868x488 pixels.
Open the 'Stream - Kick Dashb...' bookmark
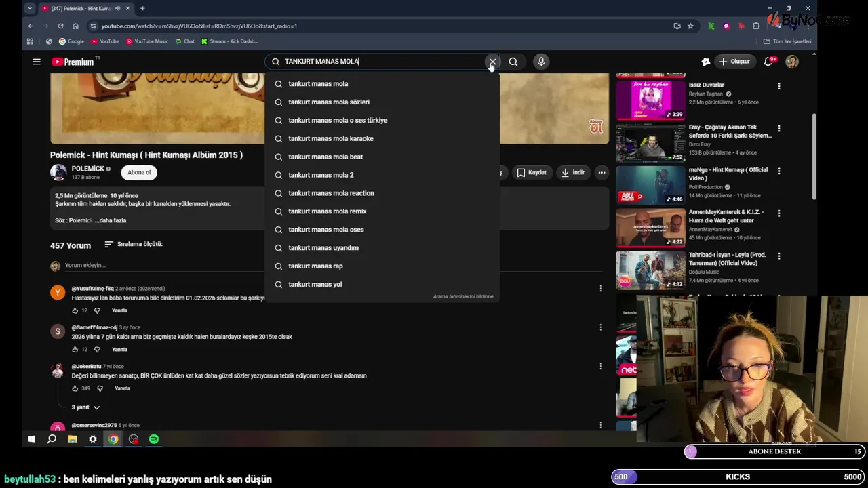pos(230,41)
